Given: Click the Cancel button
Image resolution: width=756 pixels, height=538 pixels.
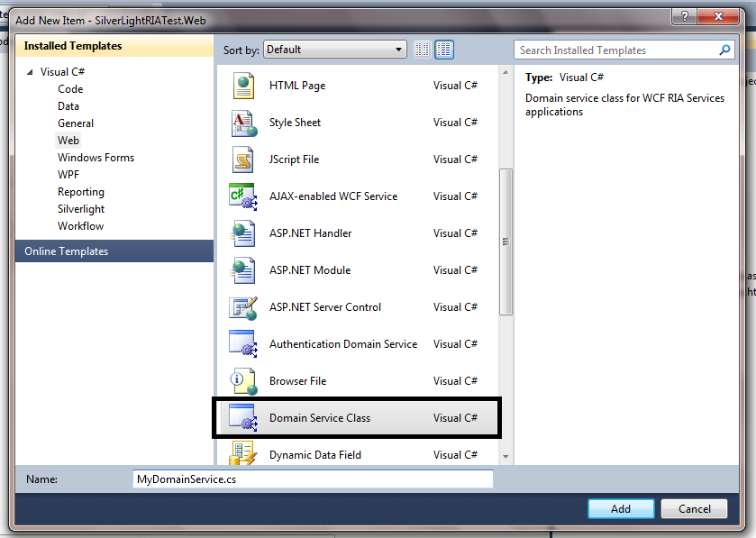Looking at the screenshot, I should [695, 508].
